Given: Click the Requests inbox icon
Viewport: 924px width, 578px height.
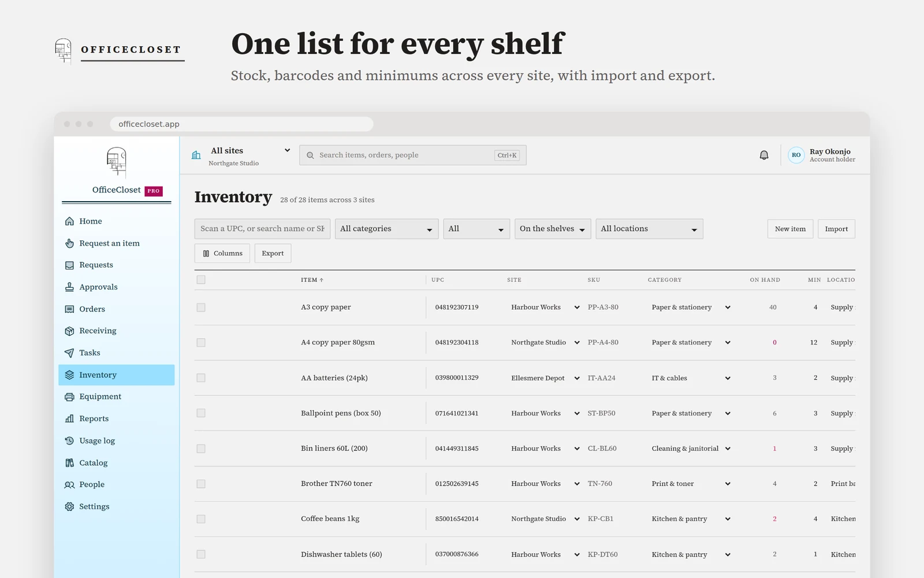Looking at the screenshot, I should (x=69, y=265).
